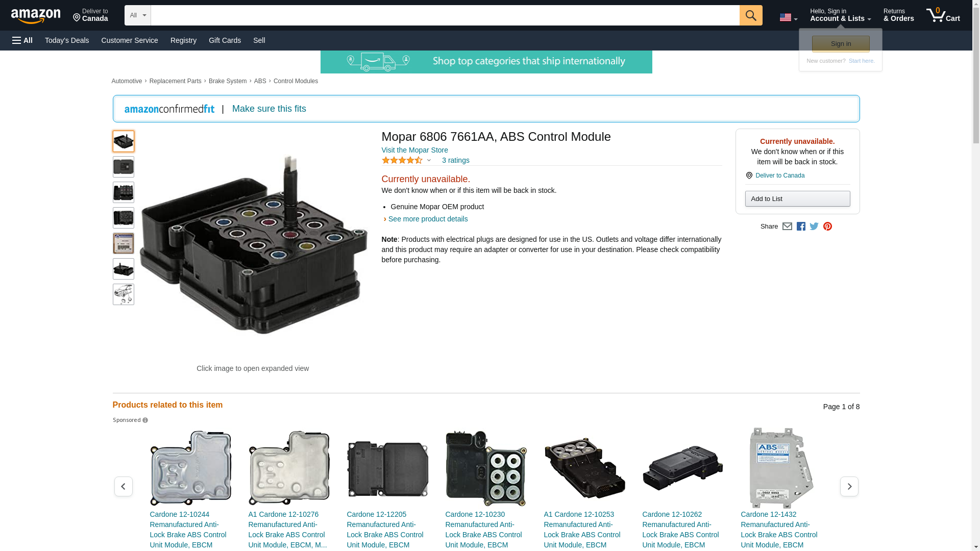The image size is (980, 551).
Task: Share product on Facebook
Action: coord(801,227)
